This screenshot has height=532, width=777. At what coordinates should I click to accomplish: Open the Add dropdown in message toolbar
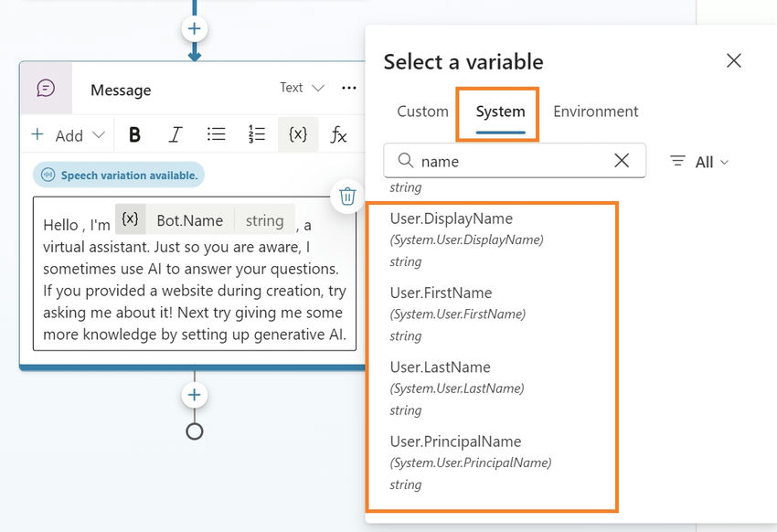tap(69, 135)
